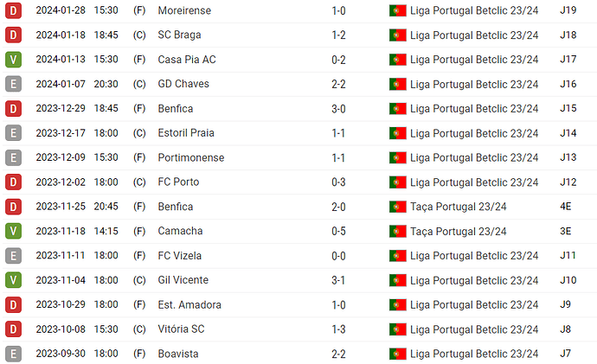Image resolution: width=597 pixels, height=364 pixels.
Task: Click the Portugal flag beside Taça Portugal 4E
Action: [x=397, y=207]
